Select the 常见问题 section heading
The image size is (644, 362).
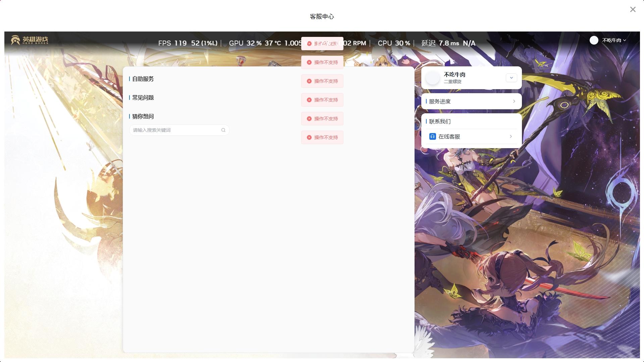(143, 98)
